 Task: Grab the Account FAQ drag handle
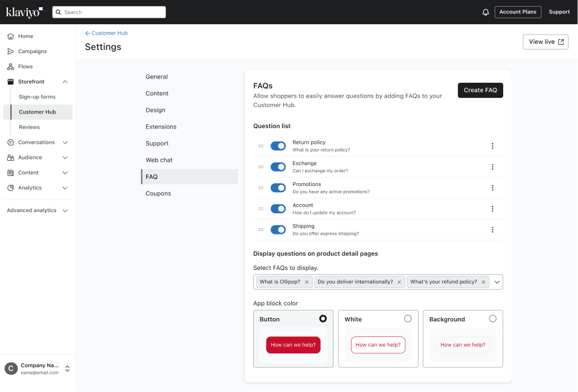(x=261, y=209)
